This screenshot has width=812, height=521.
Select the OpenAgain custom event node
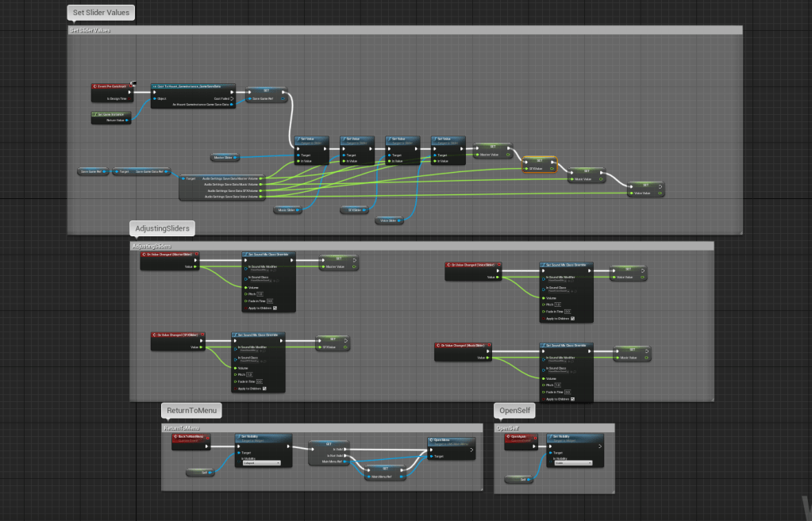(518, 436)
